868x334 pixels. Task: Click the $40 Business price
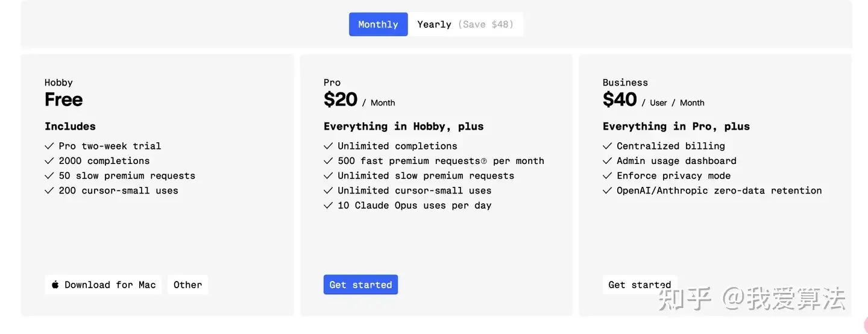click(x=620, y=99)
